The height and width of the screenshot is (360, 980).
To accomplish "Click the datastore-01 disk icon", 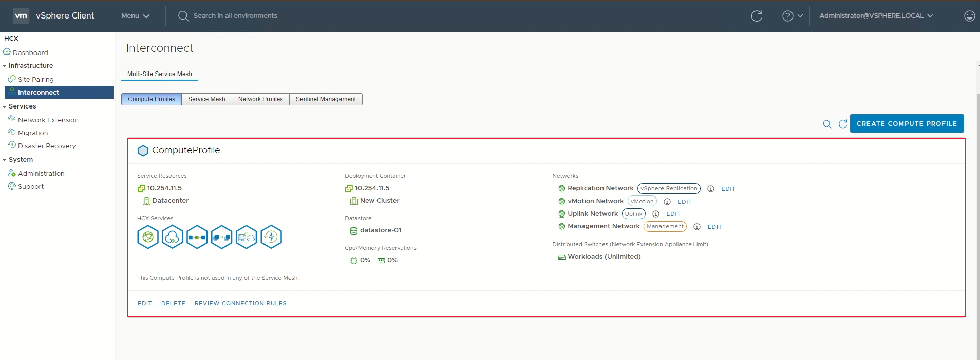I will pos(354,231).
